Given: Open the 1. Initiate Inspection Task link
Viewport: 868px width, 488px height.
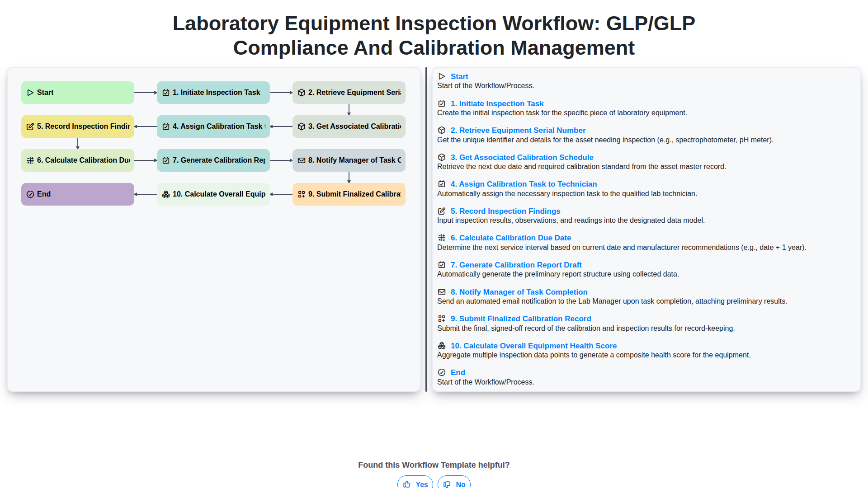Looking at the screenshot, I should [497, 103].
